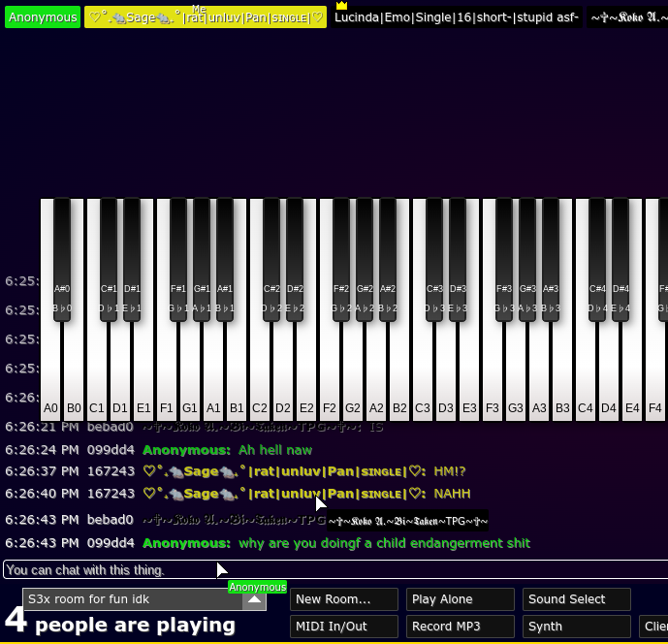Play the G#2 black key
Image resolution: width=668 pixels, height=644 pixels.
pos(365,260)
